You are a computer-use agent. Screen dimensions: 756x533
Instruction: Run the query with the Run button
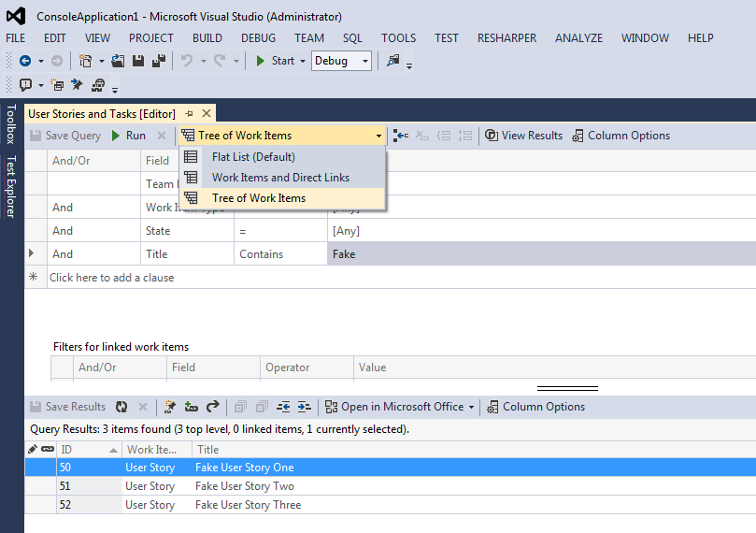129,136
